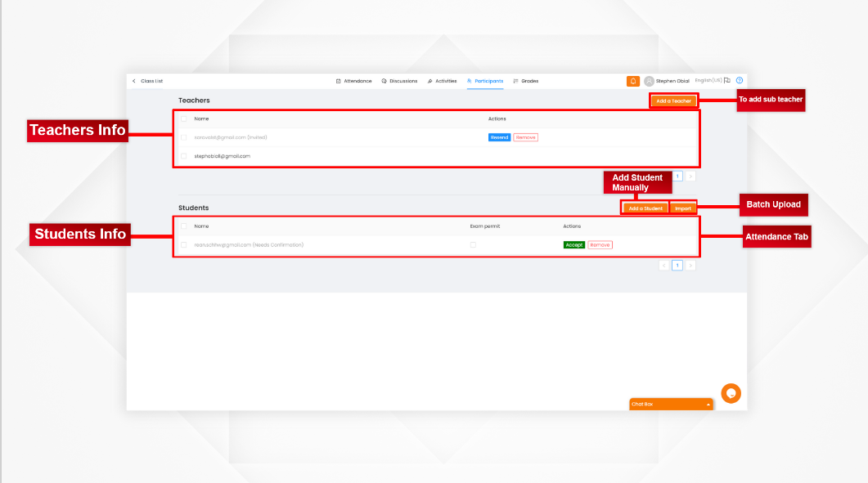Image resolution: width=868 pixels, height=483 pixels.
Task: Check the rean.schhw@gmail.com student row
Action: click(x=184, y=244)
